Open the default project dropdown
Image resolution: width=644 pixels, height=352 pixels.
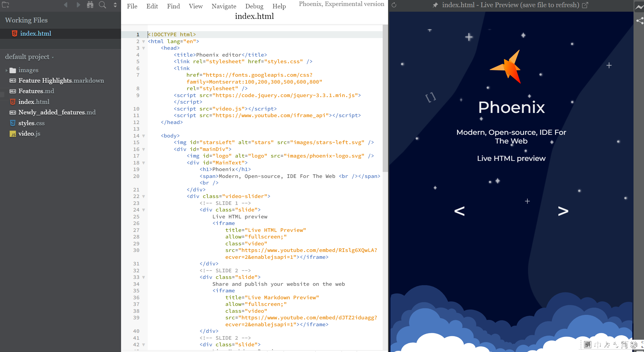[x=29, y=57]
